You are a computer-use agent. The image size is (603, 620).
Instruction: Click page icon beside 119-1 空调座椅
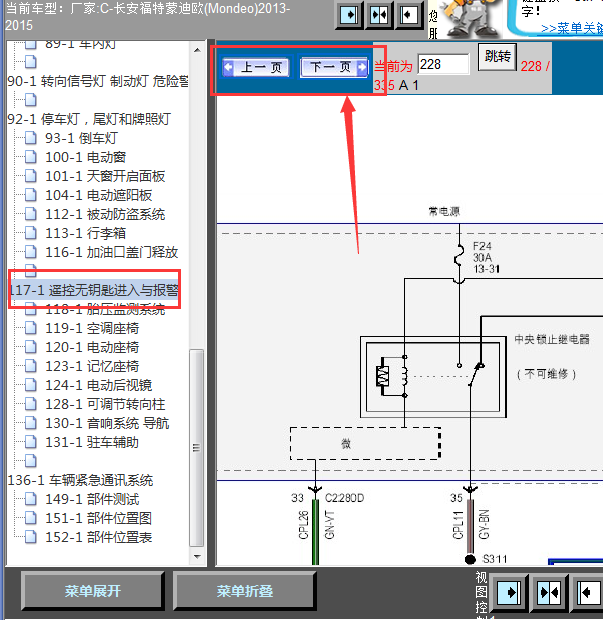31,328
